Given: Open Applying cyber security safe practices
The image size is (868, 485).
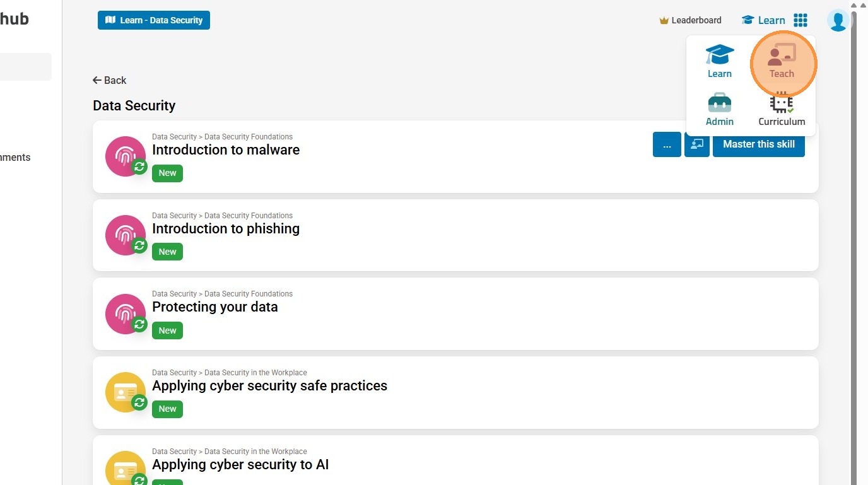Looking at the screenshot, I should pyautogui.click(x=269, y=386).
